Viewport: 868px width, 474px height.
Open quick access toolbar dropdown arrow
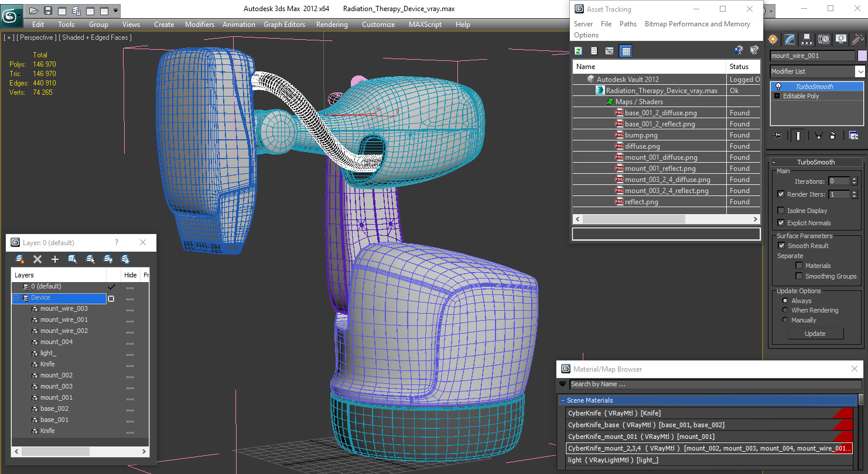pos(115,11)
